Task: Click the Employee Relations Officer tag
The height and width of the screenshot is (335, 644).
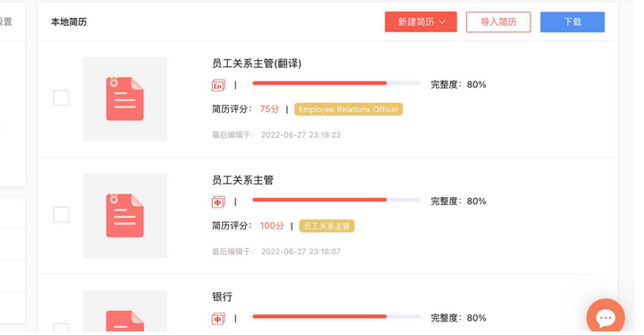Action: point(348,109)
